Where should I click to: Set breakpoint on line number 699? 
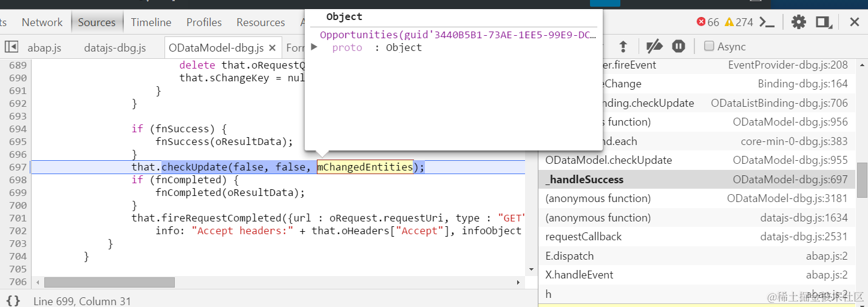point(18,192)
